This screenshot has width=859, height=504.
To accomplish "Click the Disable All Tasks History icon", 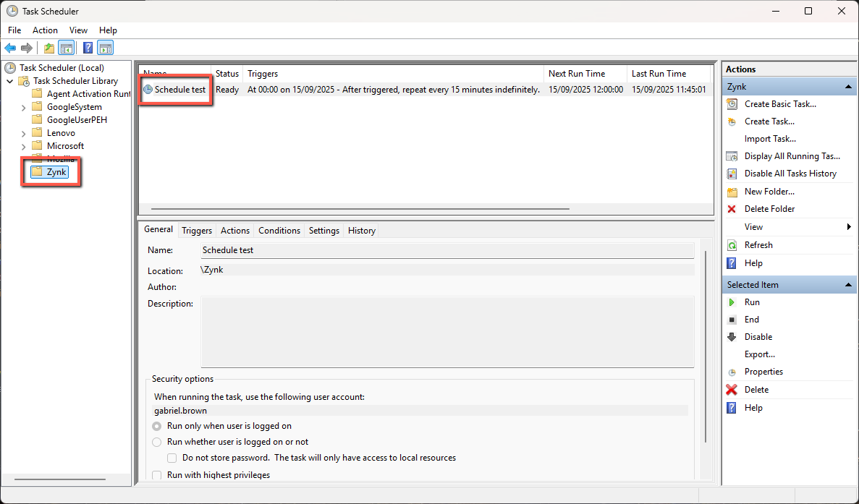I will 732,174.
